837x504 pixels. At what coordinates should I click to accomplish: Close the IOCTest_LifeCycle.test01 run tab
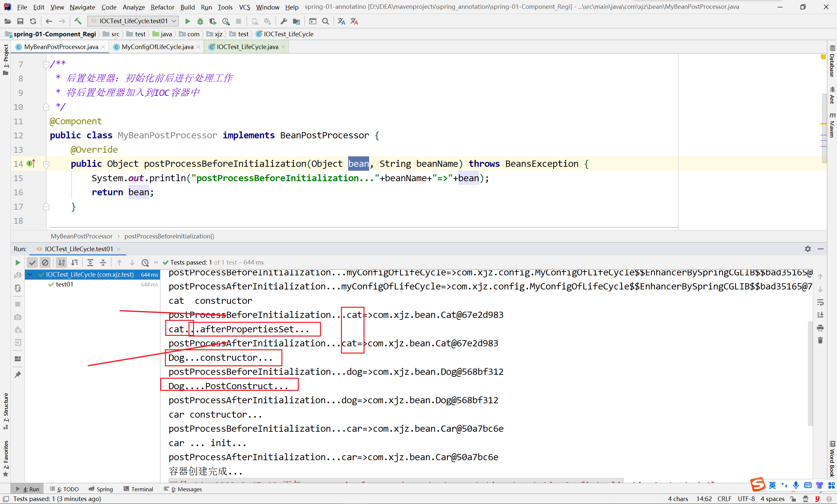click(x=119, y=249)
